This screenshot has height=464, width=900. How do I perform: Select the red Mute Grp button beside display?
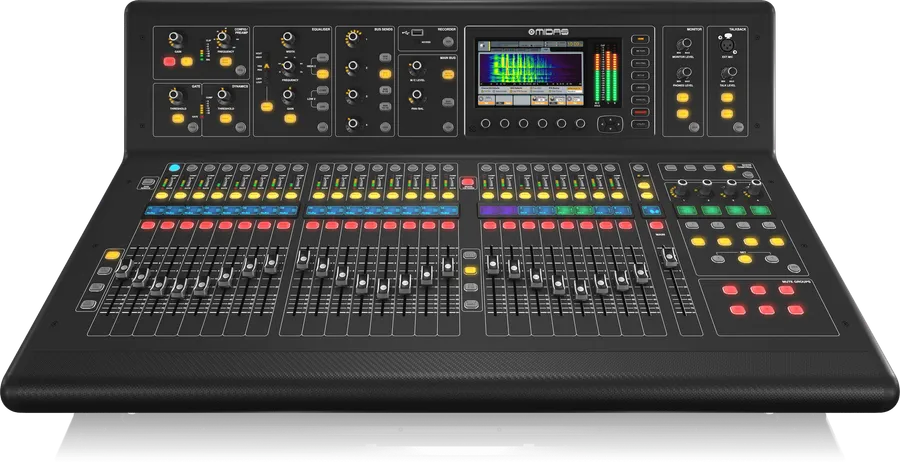(639, 112)
